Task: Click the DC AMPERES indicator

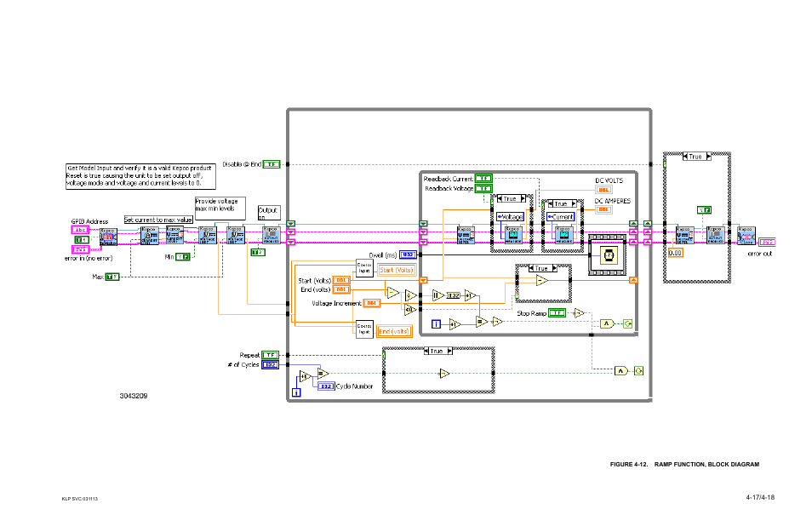Action: (603, 209)
